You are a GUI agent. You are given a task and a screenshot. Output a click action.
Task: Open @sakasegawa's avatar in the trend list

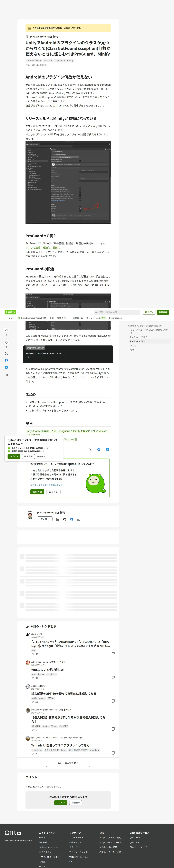pyautogui.click(x=28, y=687)
